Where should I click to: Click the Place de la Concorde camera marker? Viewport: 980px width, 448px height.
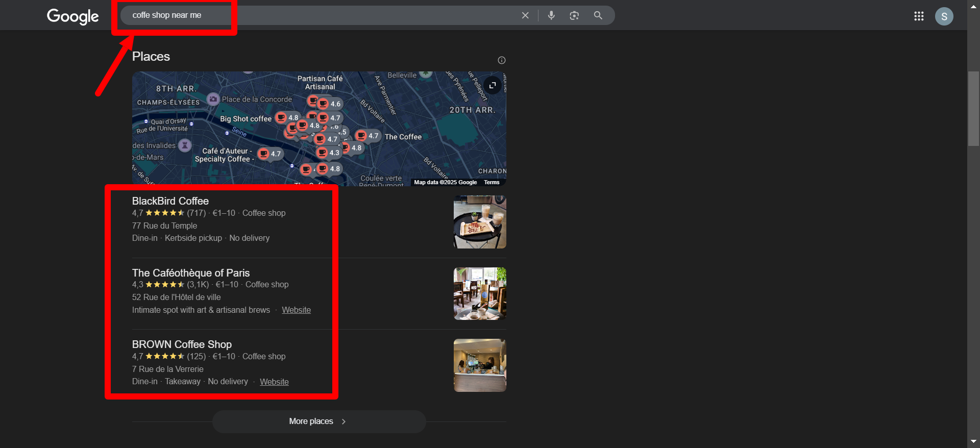point(213,99)
